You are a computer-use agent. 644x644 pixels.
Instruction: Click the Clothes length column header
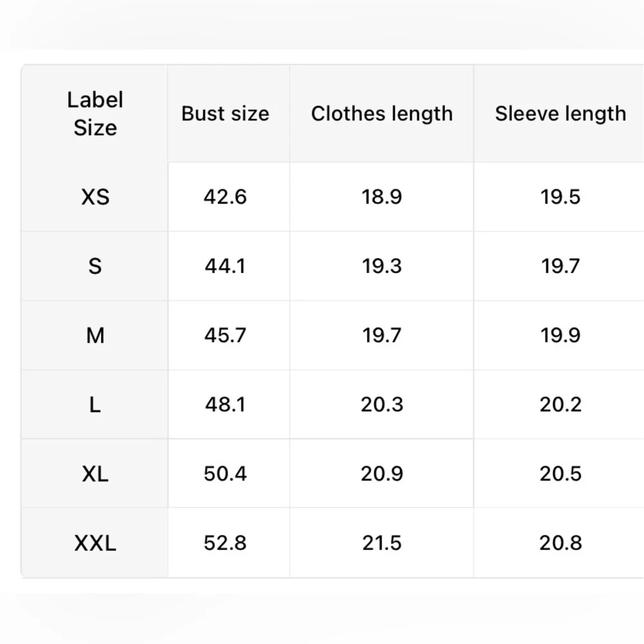(381, 113)
